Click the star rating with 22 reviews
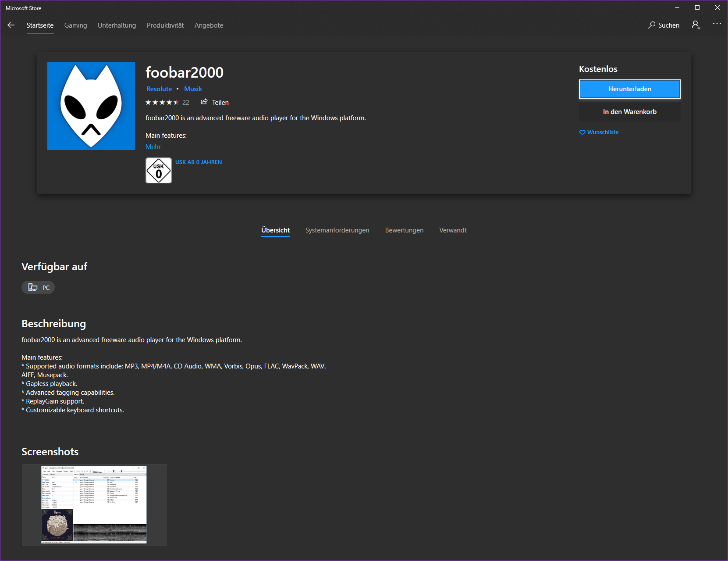The image size is (728, 561). point(167,103)
